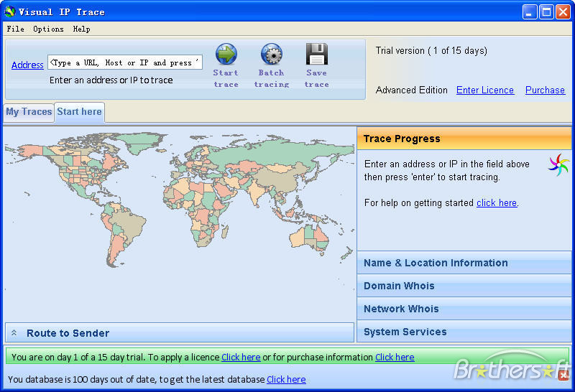Switch to the My Traces tab
Viewport: 575px width, 392px height.
coord(29,112)
